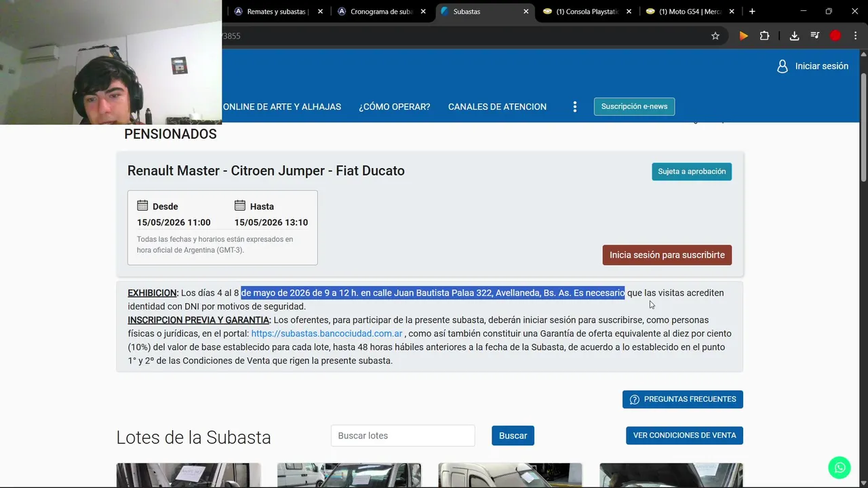Open the second lot thumbnail
The height and width of the screenshot is (488, 868).
click(349, 475)
